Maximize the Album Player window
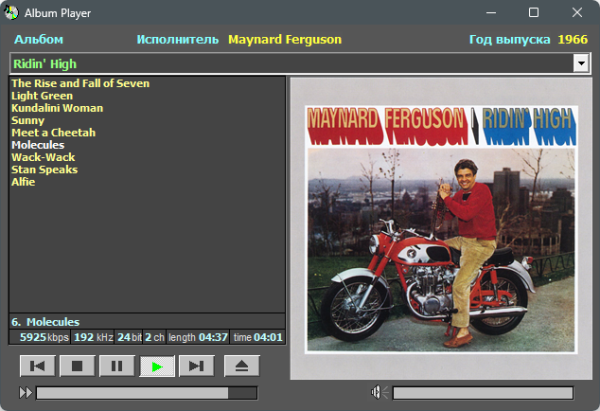Screen dimensions: 600x411 point(534,13)
